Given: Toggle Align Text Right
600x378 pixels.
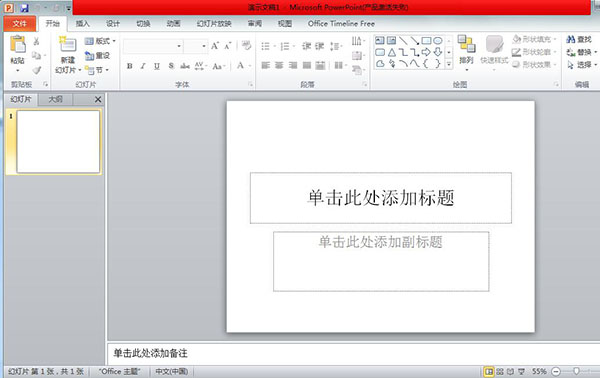Looking at the screenshot, I should pos(293,65).
